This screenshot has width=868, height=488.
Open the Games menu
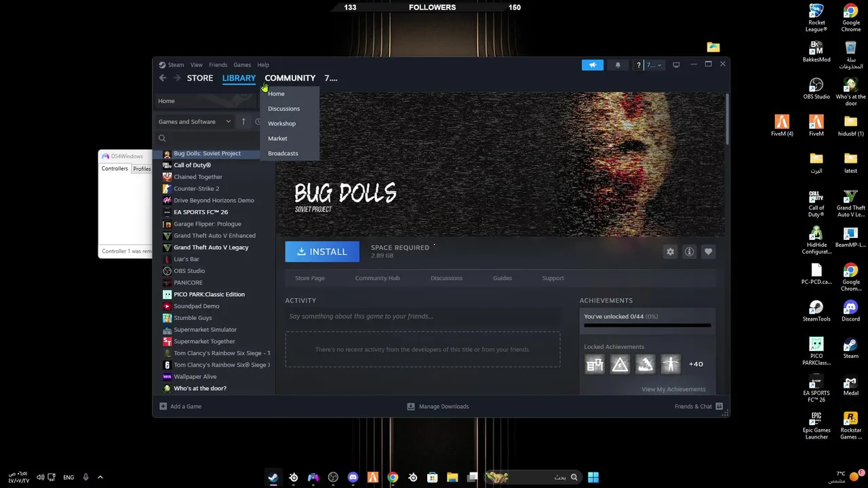click(242, 65)
